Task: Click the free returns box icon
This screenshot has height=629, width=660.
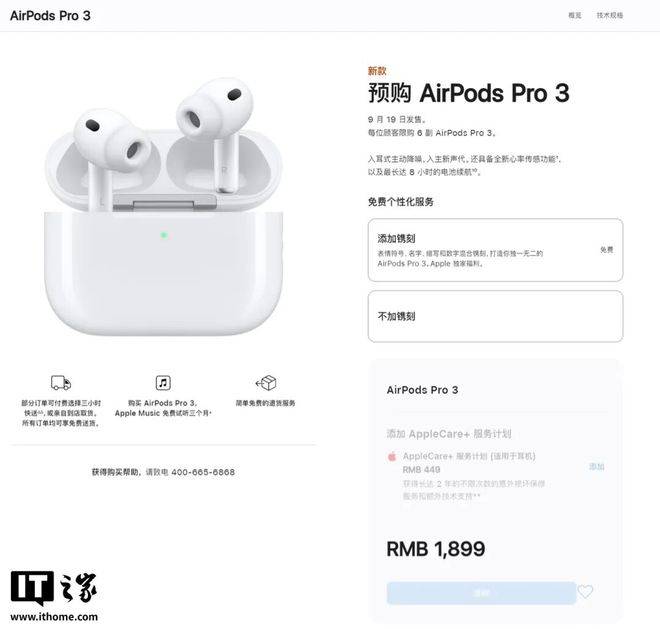Action: 266,383
